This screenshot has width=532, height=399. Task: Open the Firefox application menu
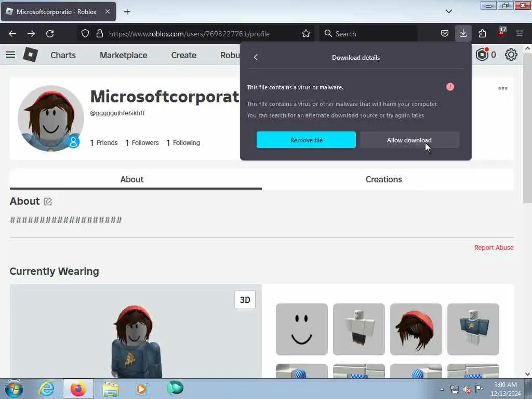(520, 34)
